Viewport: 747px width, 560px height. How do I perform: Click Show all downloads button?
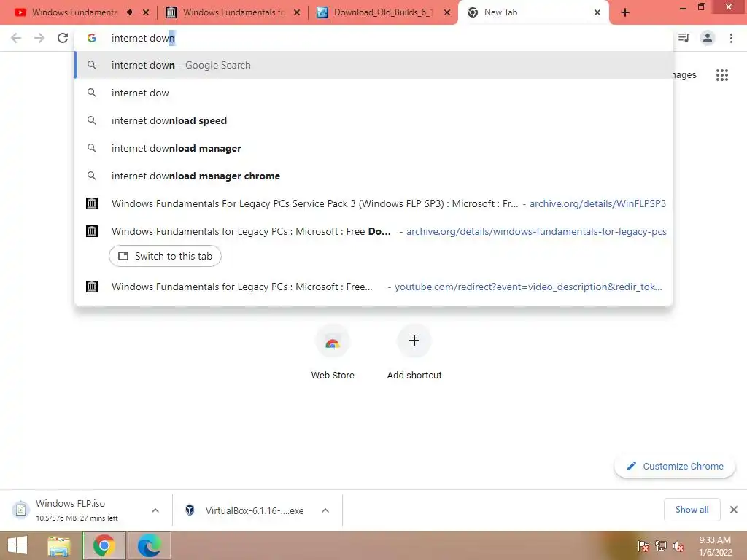click(692, 510)
